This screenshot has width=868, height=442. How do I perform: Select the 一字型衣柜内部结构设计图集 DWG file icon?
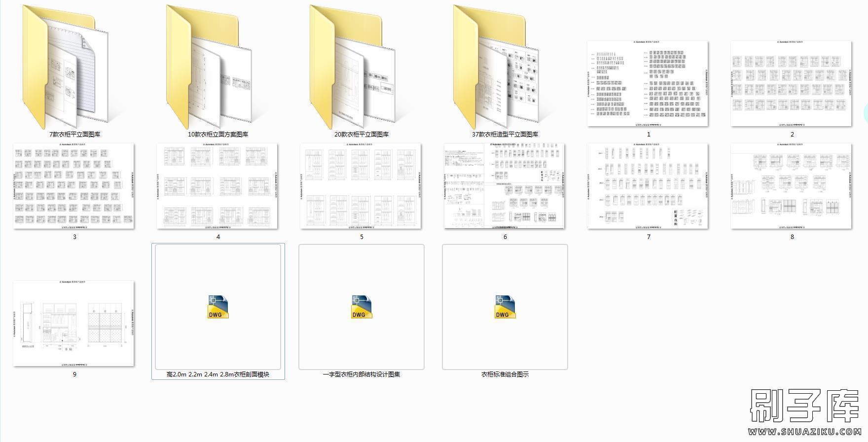click(362, 307)
